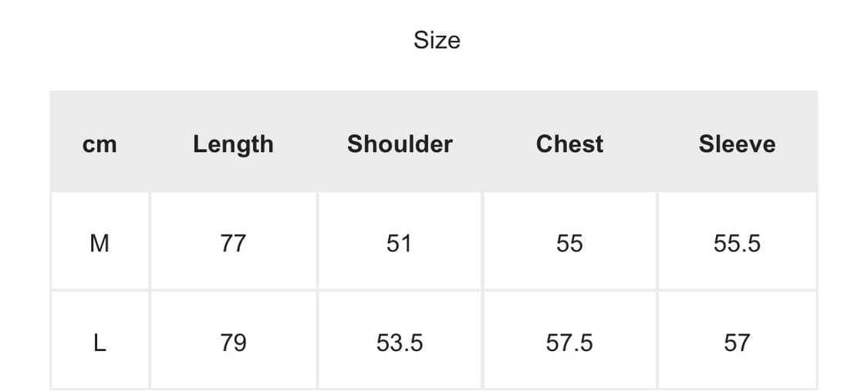The height and width of the screenshot is (392, 868).
Task: Select the M size row label
Action: coord(100,243)
